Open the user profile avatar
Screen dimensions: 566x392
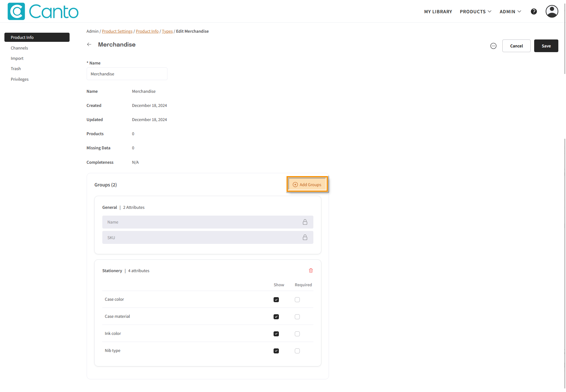tap(552, 11)
